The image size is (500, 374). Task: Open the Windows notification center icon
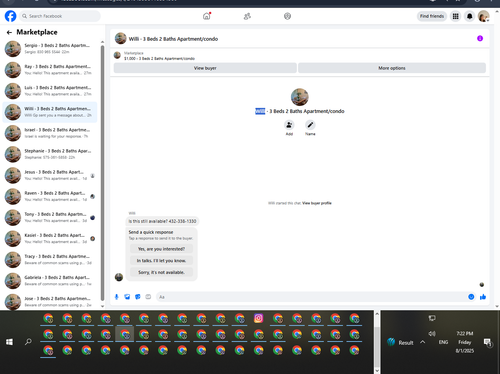tap(488, 342)
